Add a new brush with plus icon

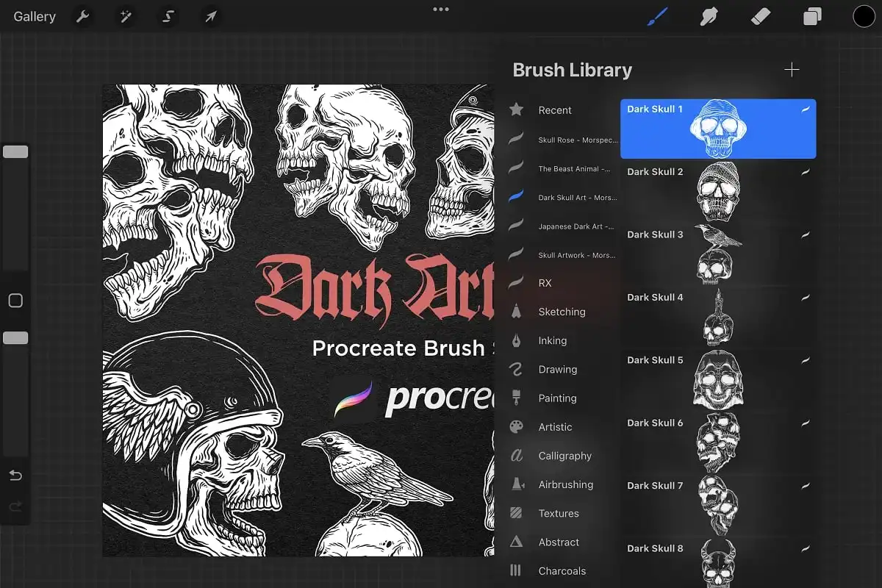(x=792, y=70)
